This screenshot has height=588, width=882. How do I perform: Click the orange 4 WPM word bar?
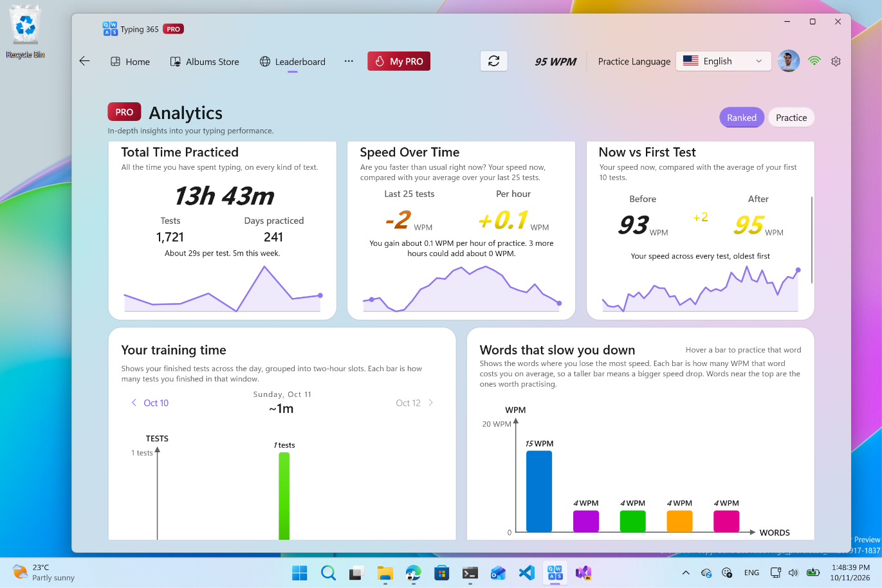coord(679,521)
